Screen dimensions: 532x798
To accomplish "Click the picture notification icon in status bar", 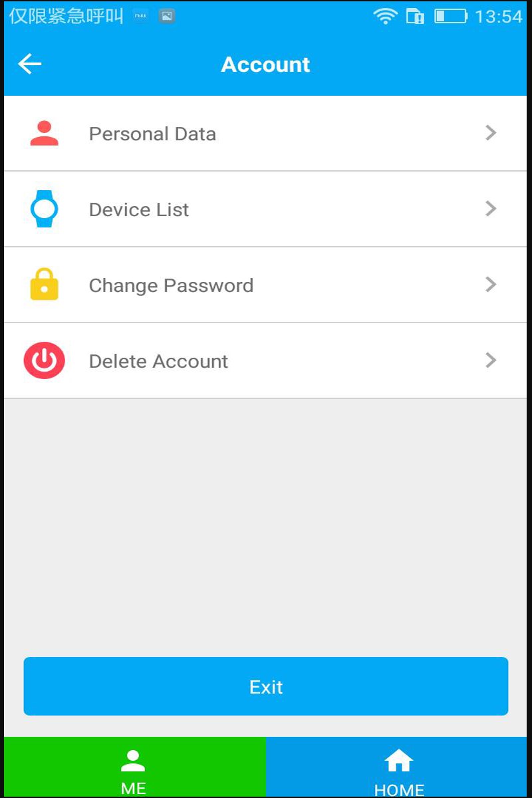I will [x=167, y=16].
